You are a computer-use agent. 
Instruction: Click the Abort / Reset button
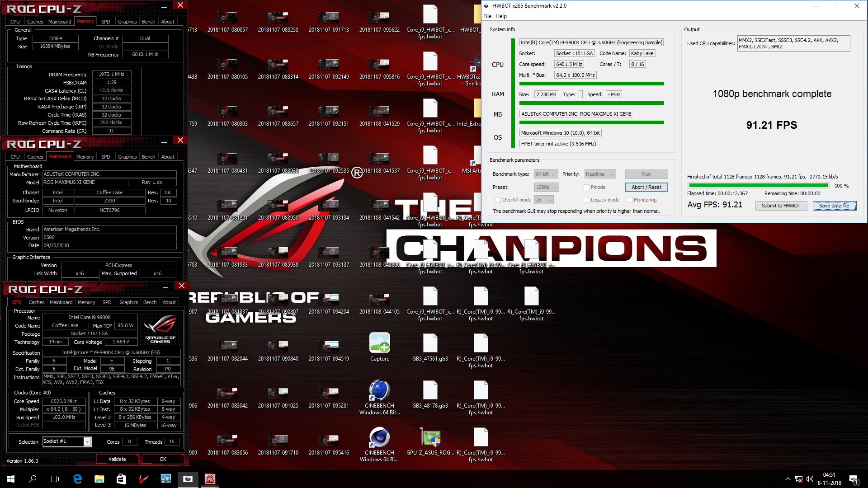coord(646,187)
